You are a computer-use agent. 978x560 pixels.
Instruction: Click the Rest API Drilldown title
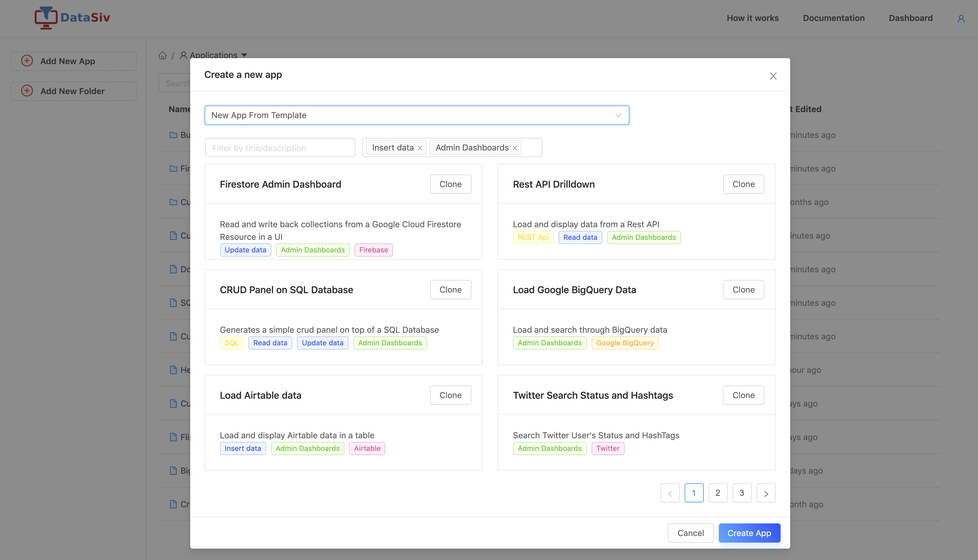[553, 184]
